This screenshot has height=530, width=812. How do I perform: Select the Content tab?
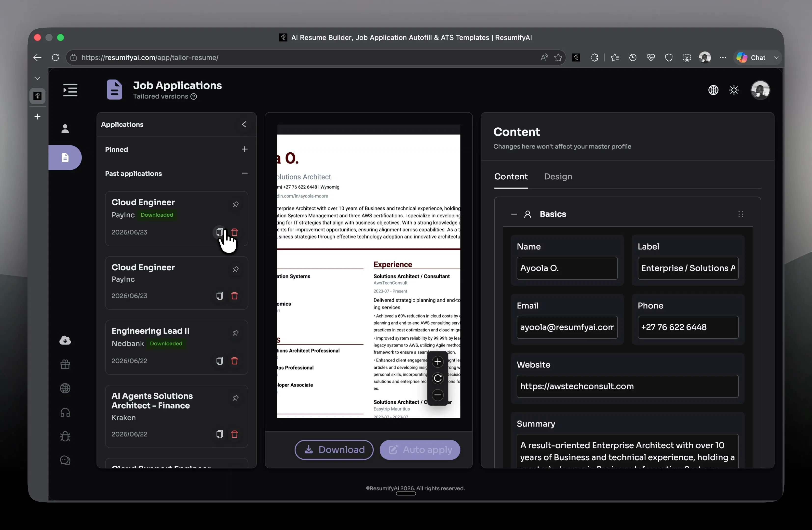coord(511,177)
